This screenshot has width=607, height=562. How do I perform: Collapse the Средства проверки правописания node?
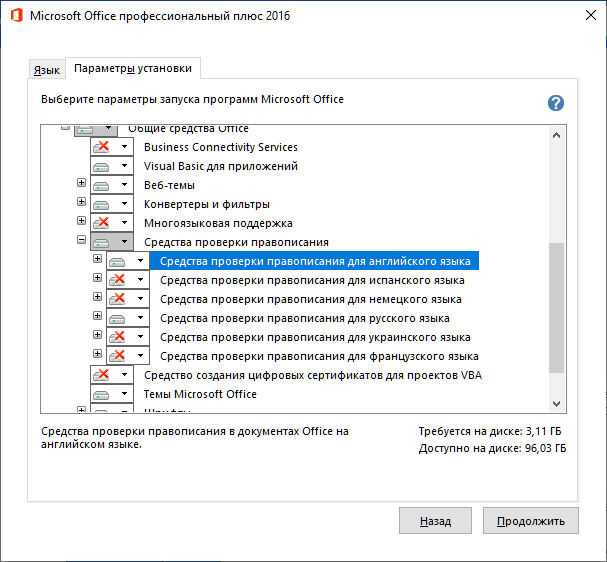point(82,241)
